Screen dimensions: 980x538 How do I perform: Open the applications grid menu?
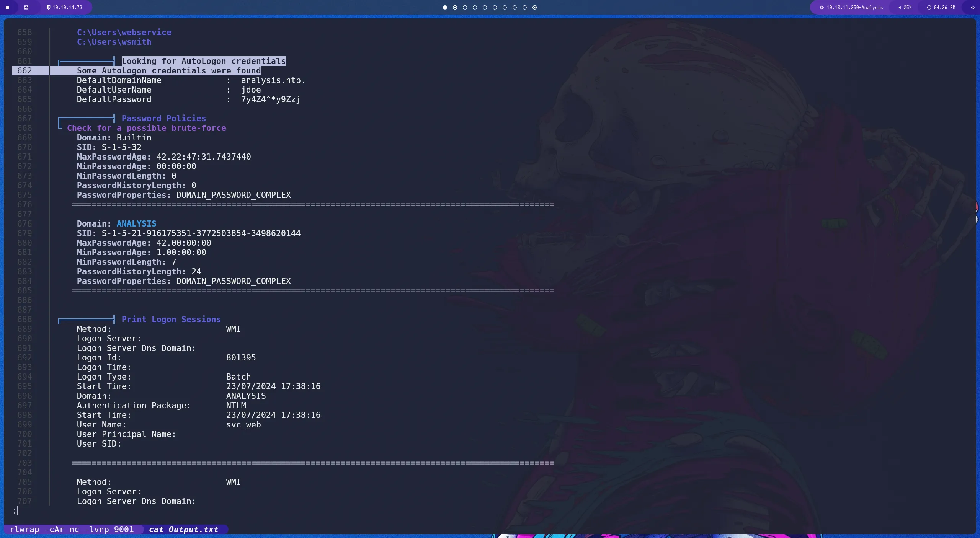coord(8,8)
